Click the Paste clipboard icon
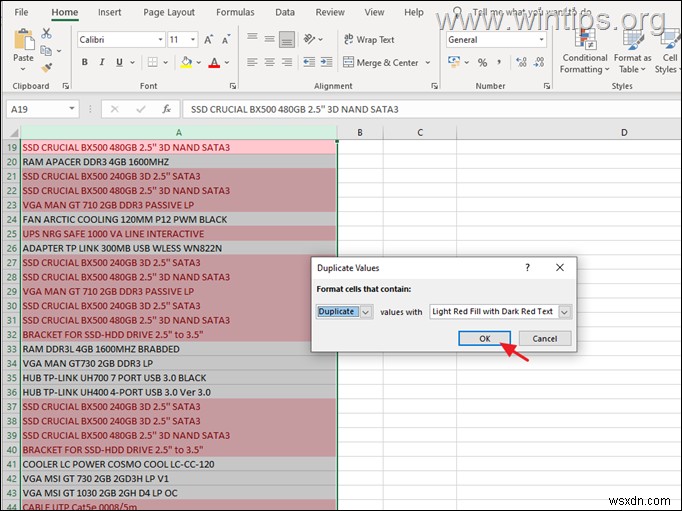 click(24, 39)
